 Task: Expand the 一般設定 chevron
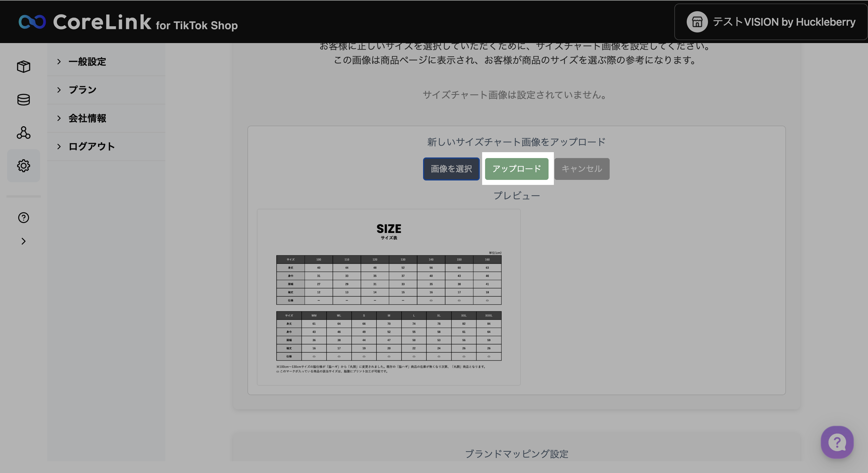pos(59,62)
